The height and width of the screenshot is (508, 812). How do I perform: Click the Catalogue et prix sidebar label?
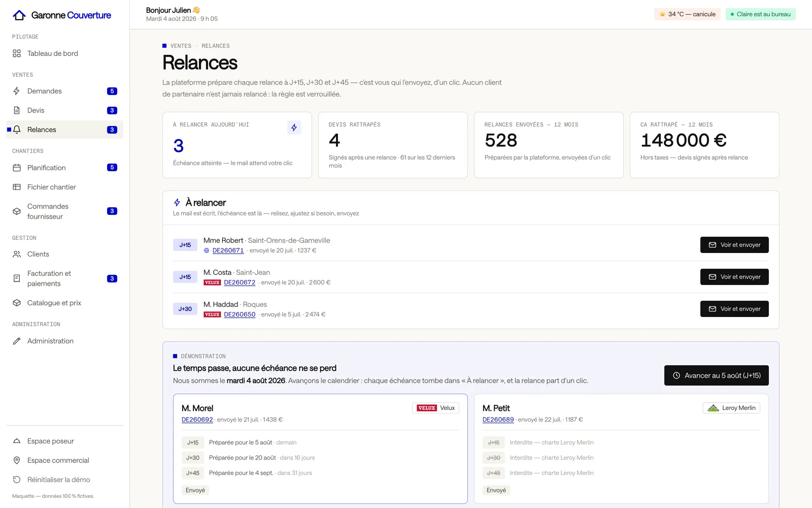point(54,303)
